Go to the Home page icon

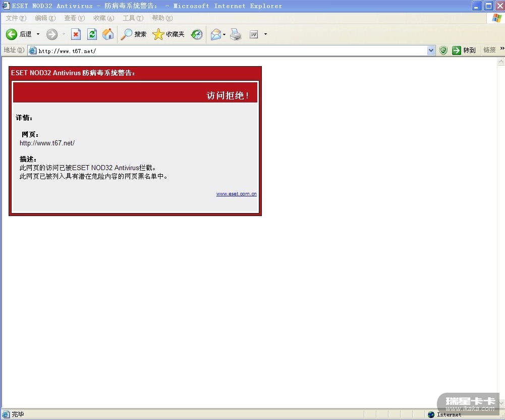(108, 34)
